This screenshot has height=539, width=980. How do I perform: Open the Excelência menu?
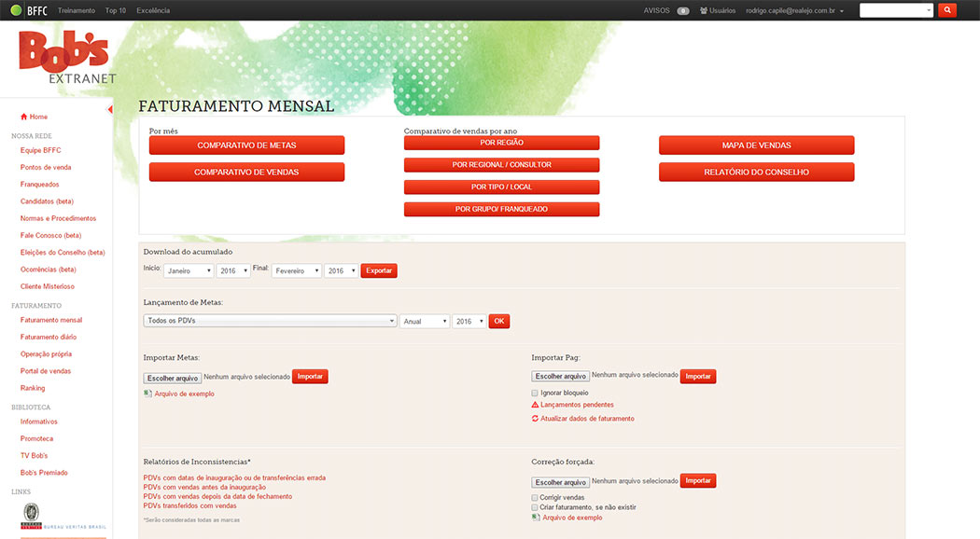[153, 10]
